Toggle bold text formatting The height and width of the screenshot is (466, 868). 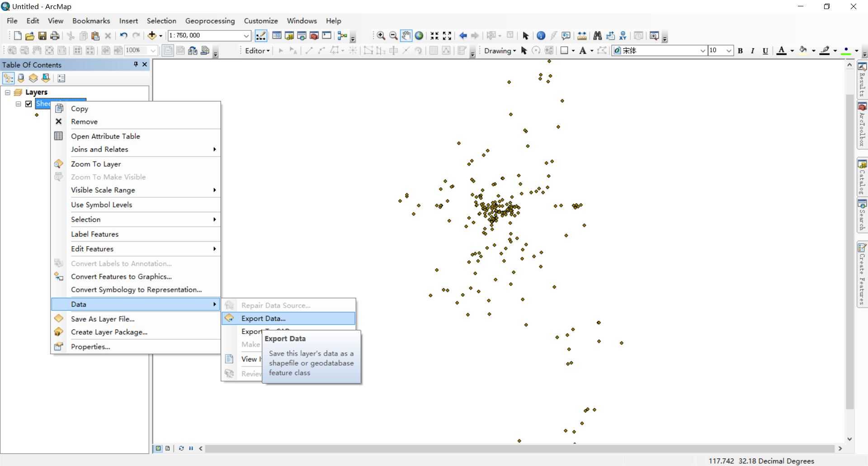(740, 51)
